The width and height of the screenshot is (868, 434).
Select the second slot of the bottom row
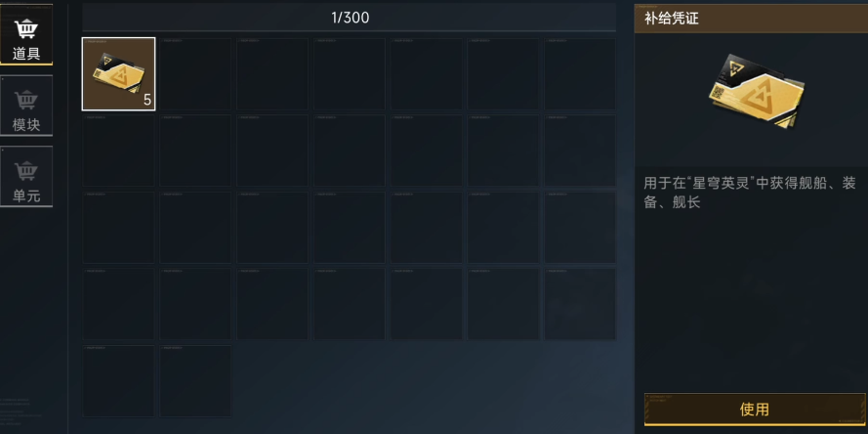pos(195,381)
